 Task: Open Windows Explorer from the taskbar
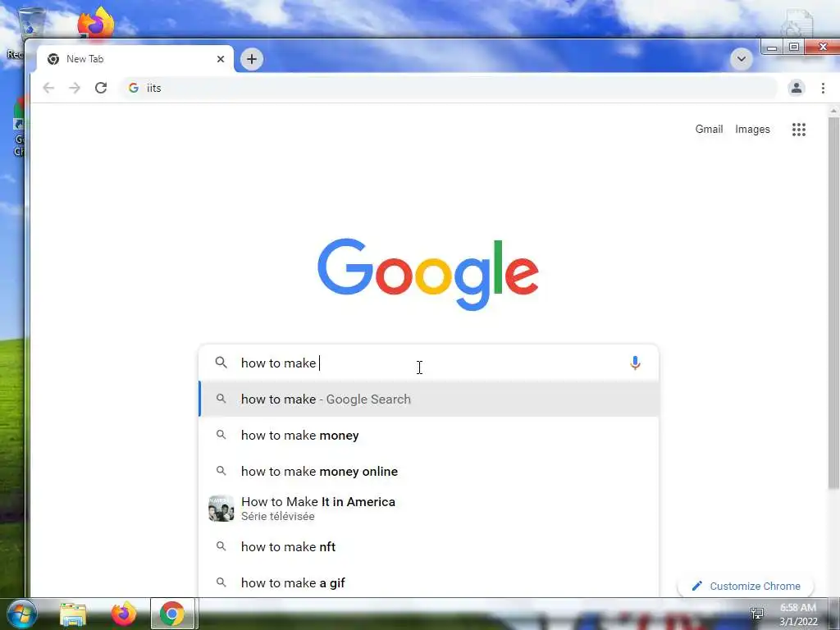click(73, 614)
